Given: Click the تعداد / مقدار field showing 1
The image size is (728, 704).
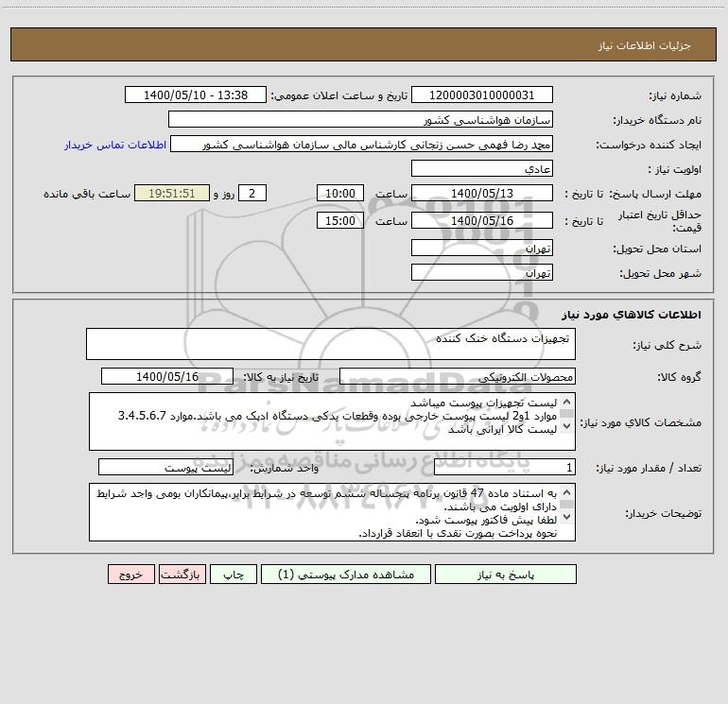Looking at the screenshot, I should (505, 467).
